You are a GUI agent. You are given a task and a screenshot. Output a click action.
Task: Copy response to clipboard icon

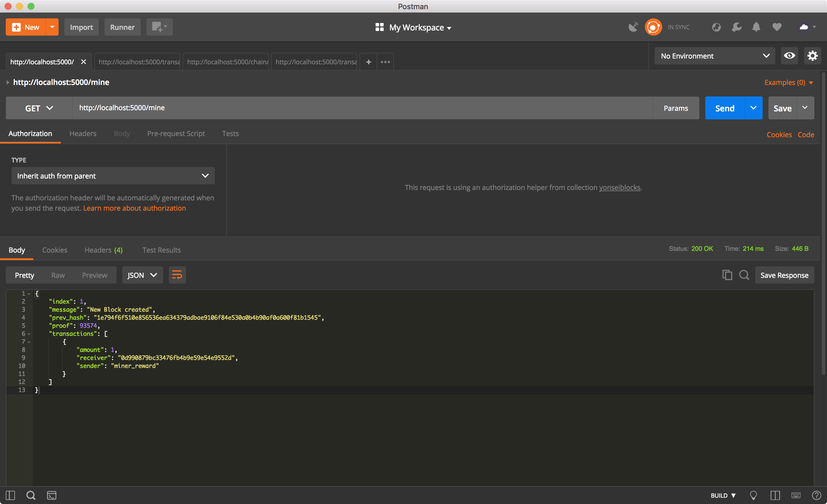coord(727,275)
